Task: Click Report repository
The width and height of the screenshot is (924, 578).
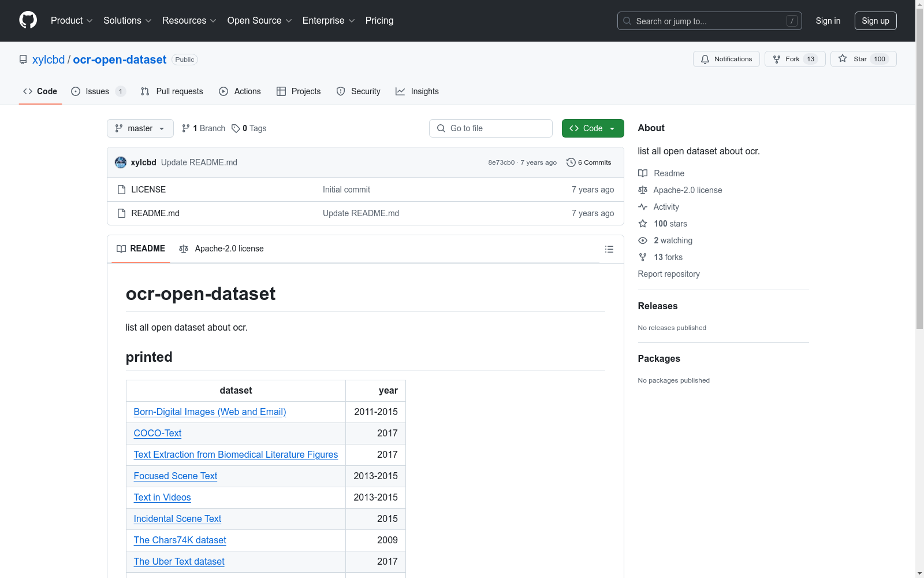Action: point(669,274)
